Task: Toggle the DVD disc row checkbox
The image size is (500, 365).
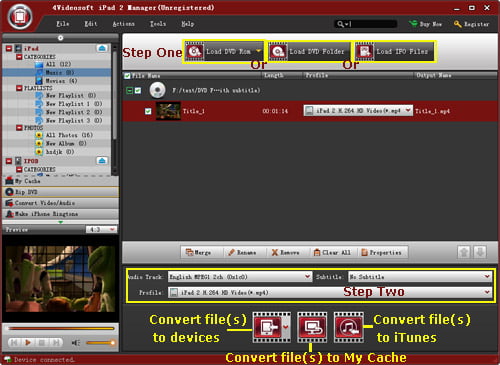Action: 138,90
